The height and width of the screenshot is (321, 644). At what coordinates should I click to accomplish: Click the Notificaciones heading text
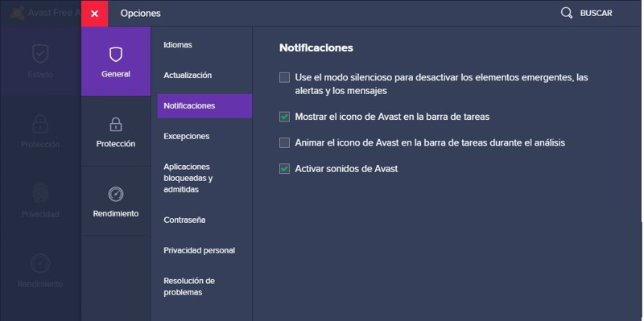316,47
